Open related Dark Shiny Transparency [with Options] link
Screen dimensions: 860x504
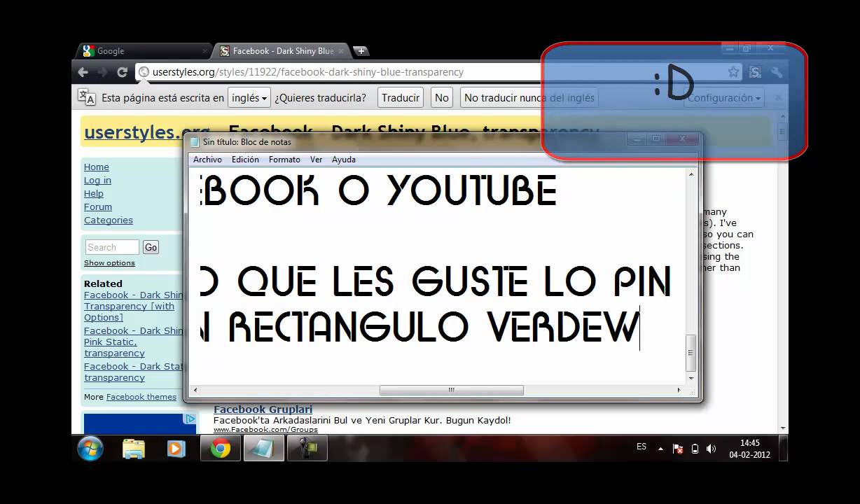point(134,306)
